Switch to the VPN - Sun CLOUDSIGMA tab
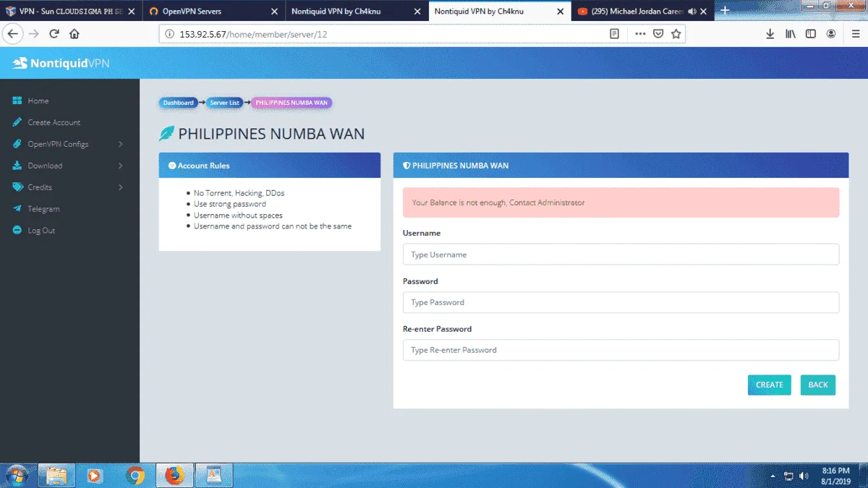The width and height of the screenshot is (868, 488). [x=69, y=12]
